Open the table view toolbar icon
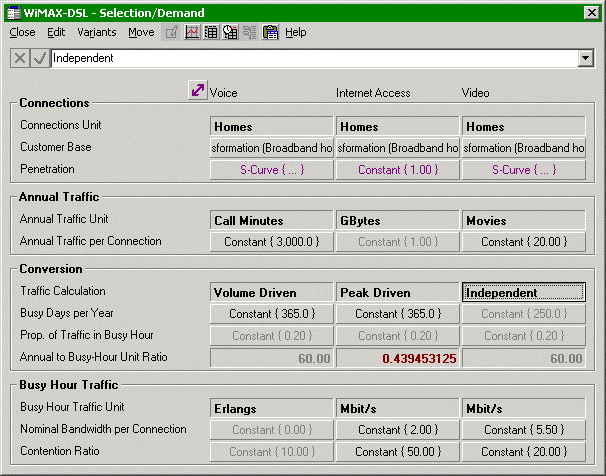606x476 pixels. coord(211,32)
